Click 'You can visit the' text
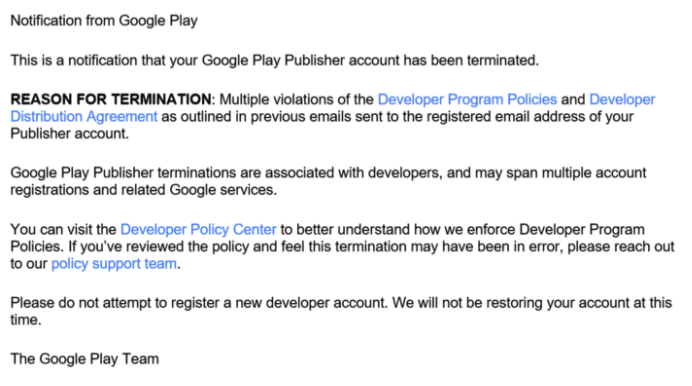 click(64, 229)
